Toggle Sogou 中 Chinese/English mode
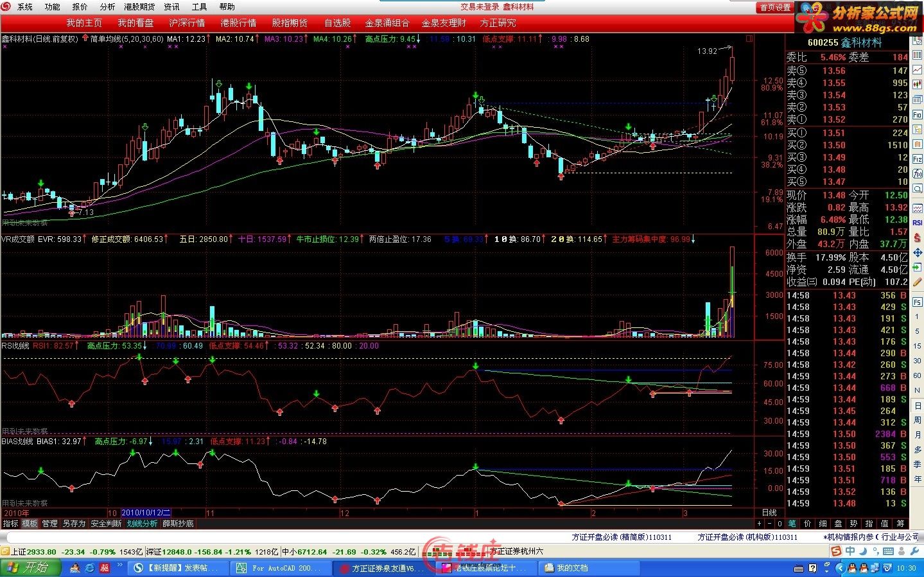924x577 pixels. (850, 551)
